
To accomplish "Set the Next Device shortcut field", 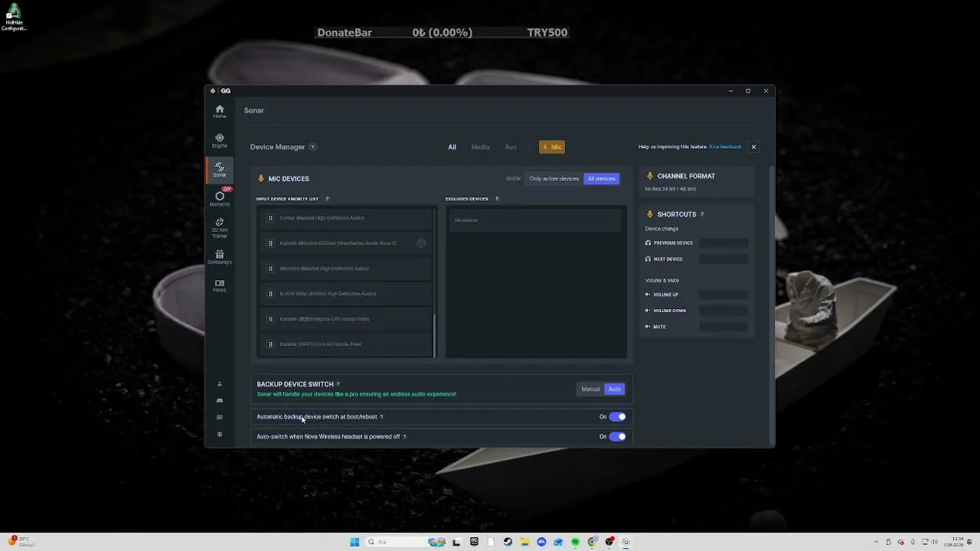I will pos(724,259).
